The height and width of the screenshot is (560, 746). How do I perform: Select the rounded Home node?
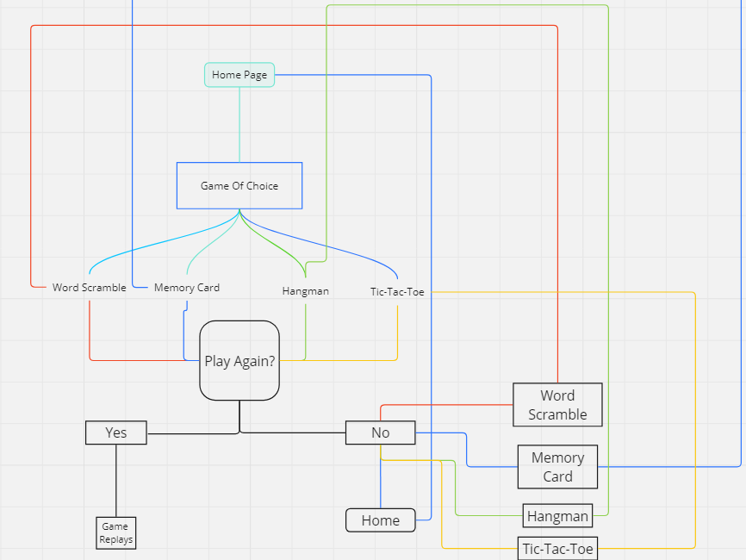tap(380, 520)
